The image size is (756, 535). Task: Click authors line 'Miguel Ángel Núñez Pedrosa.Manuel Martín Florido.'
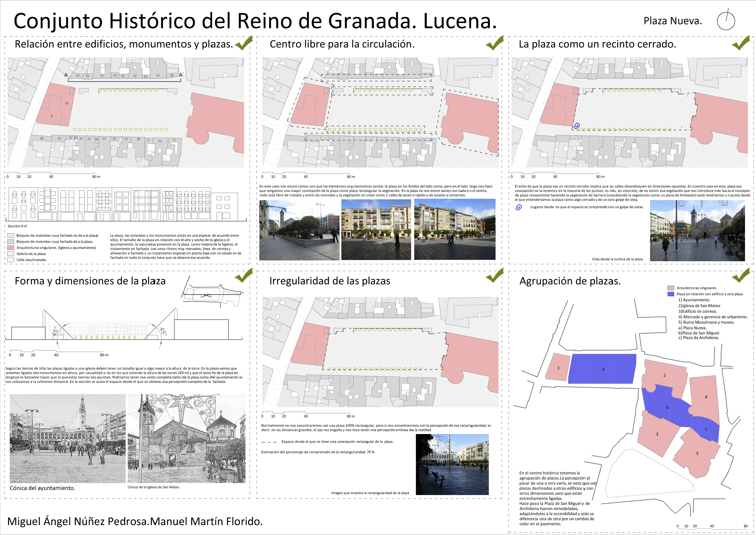click(x=135, y=521)
